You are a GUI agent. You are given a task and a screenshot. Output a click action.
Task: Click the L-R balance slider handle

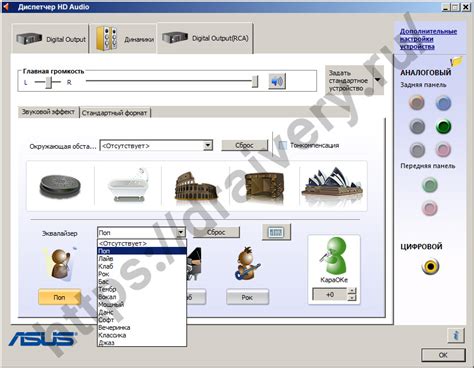point(49,82)
